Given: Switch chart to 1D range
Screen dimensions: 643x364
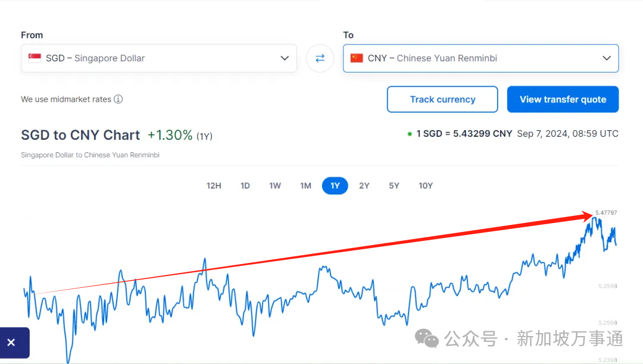Looking at the screenshot, I should (x=245, y=186).
